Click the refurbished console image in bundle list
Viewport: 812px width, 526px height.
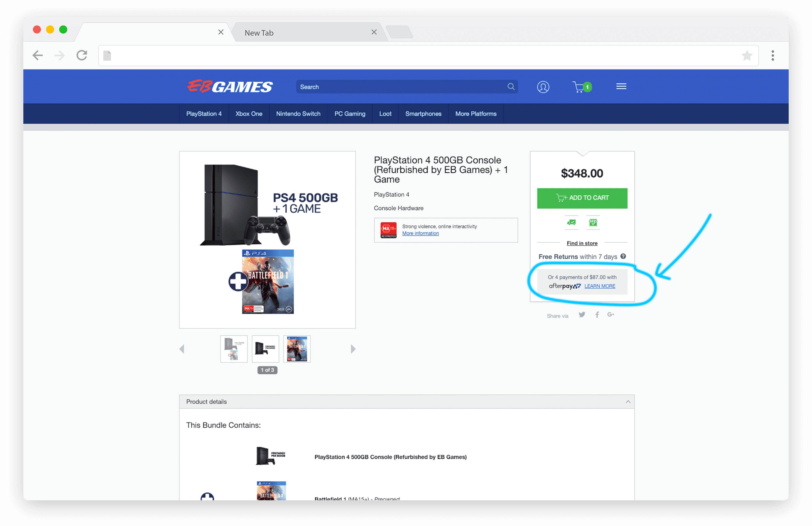271,456
